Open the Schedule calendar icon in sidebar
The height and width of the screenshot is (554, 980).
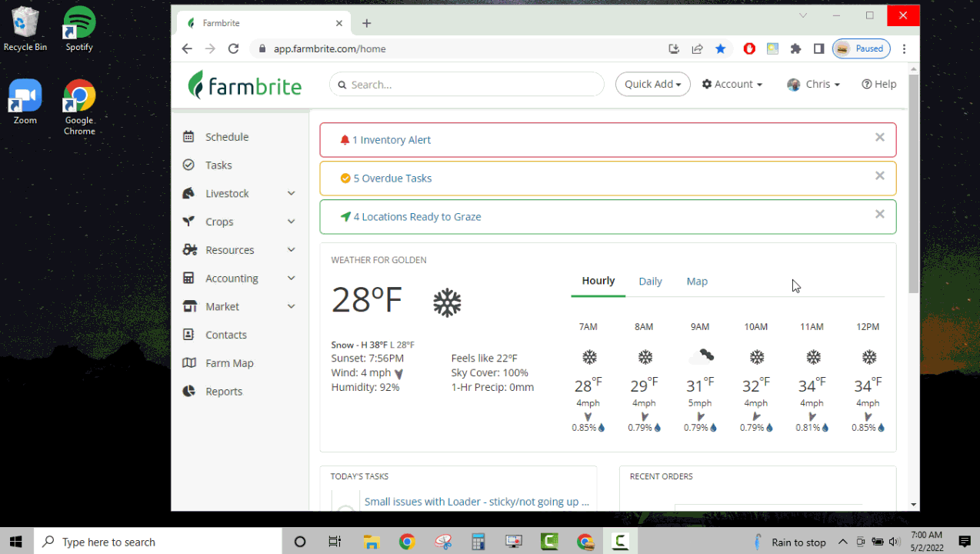188,137
